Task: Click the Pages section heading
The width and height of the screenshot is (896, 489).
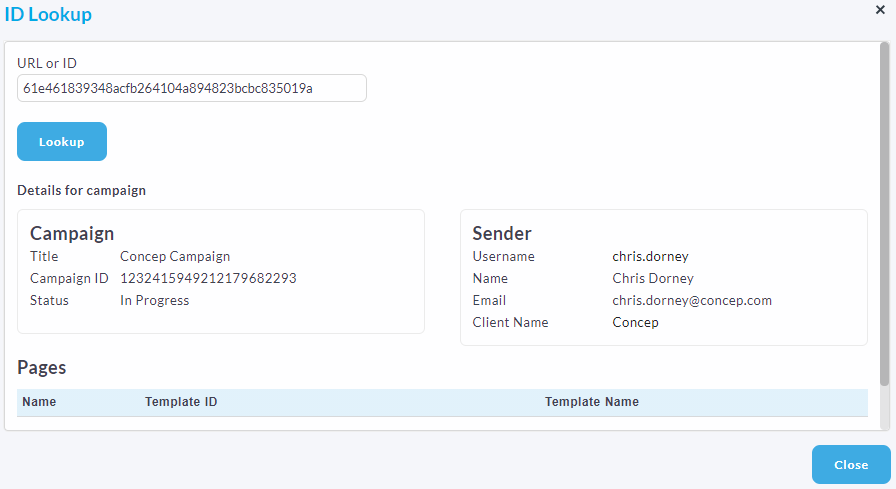Action: (42, 367)
